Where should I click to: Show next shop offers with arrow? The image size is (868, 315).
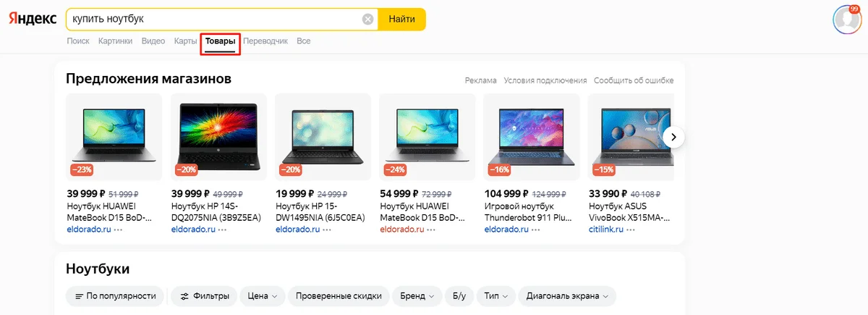673,136
